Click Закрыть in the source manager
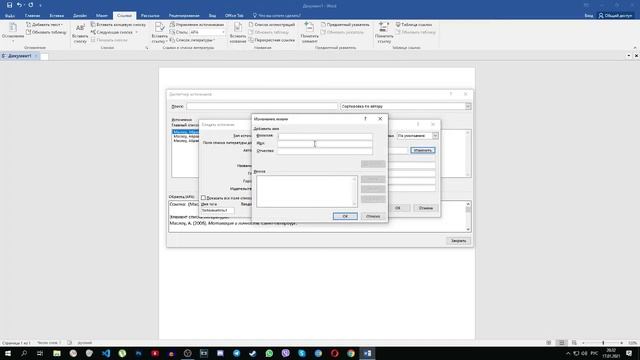 [458, 241]
